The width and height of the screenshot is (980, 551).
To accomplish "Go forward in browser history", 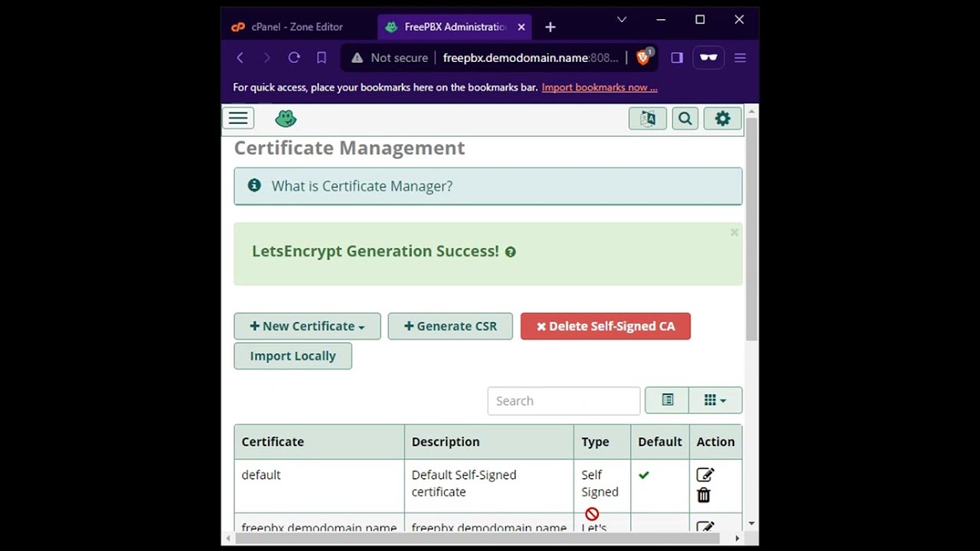I will (266, 57).
